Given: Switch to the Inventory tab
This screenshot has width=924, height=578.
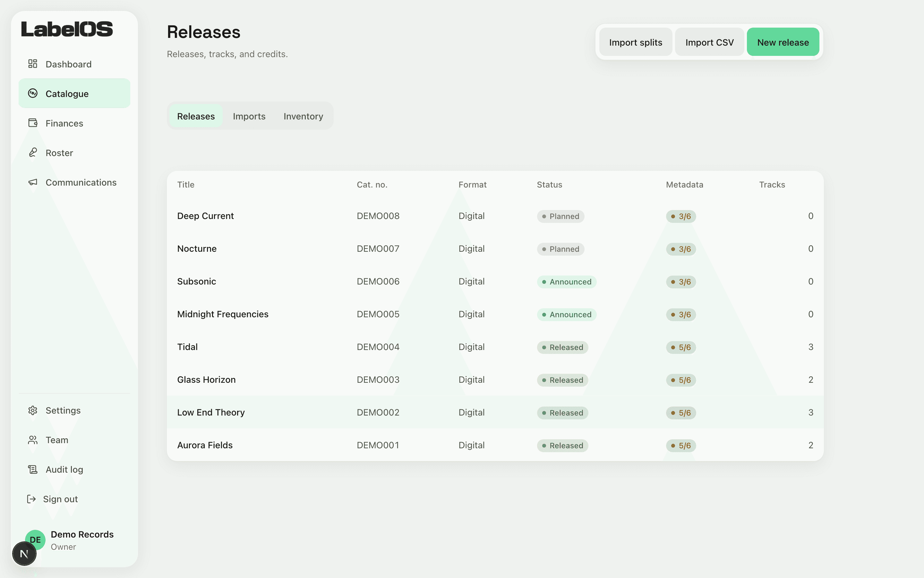Looking at the screenshot, I should [303, 116].
